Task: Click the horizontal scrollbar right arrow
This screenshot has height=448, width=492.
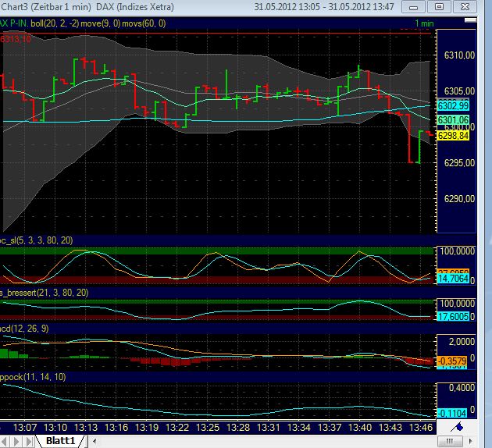Action: click(470, 442)
